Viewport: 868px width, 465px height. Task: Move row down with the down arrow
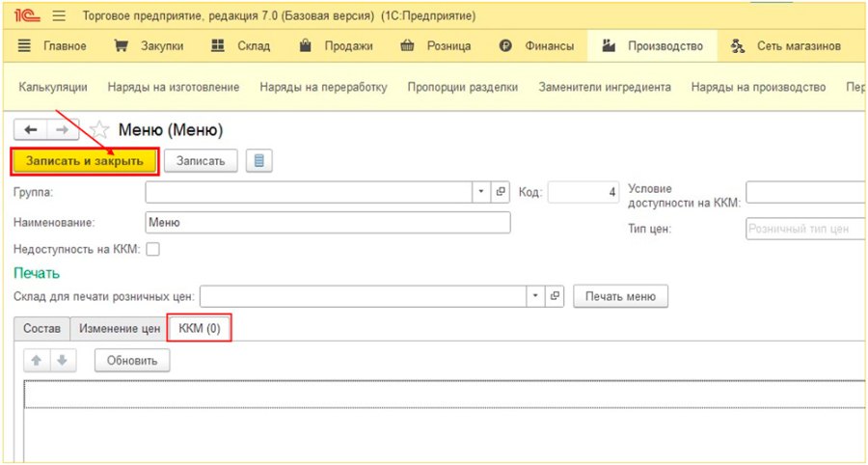[x=63, y=361]
